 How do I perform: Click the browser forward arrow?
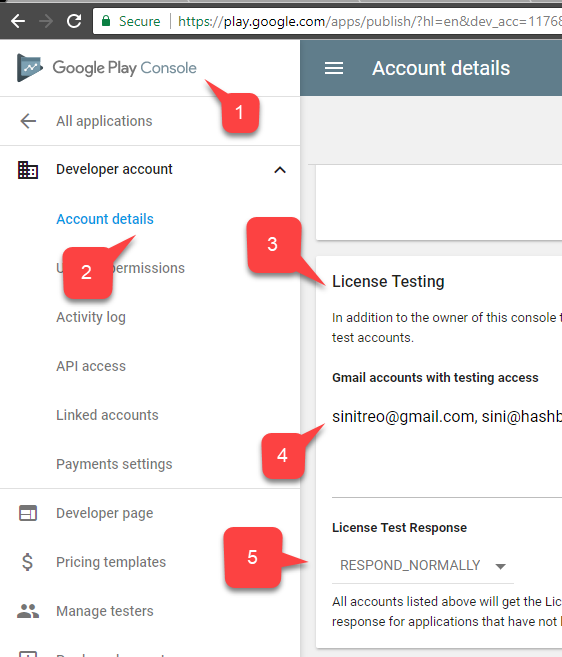tap(46, 21)
